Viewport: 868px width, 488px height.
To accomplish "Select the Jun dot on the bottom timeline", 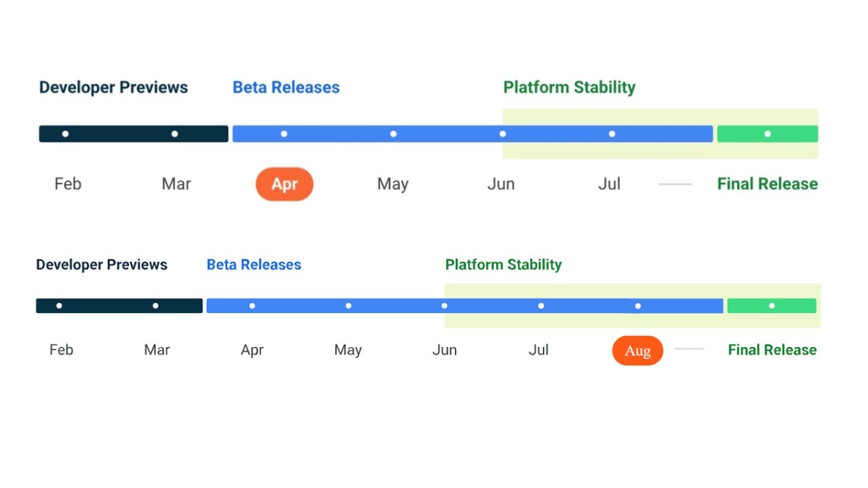I will pyautogui.click(x=445, y=306).
